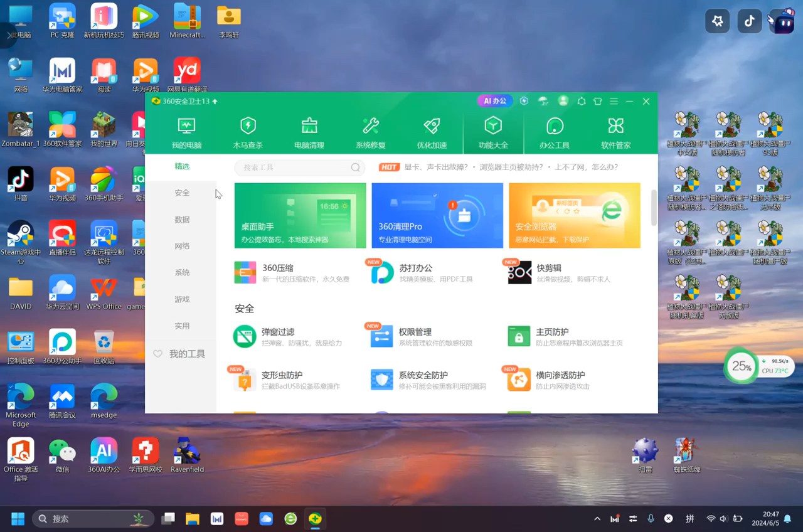Click the taskbar 搜索 search box
Image resolution: width=803 pixels, height=532 pixels.
click(93, 519)
